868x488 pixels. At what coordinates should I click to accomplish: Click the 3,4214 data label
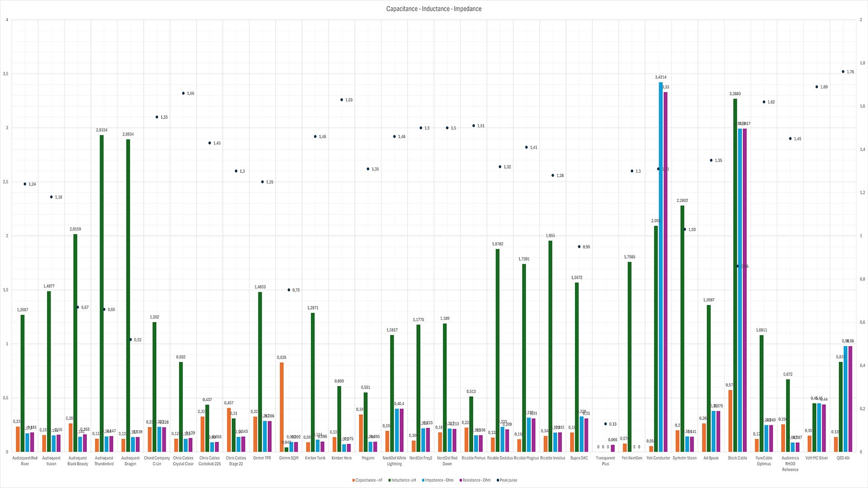(660, 77)
